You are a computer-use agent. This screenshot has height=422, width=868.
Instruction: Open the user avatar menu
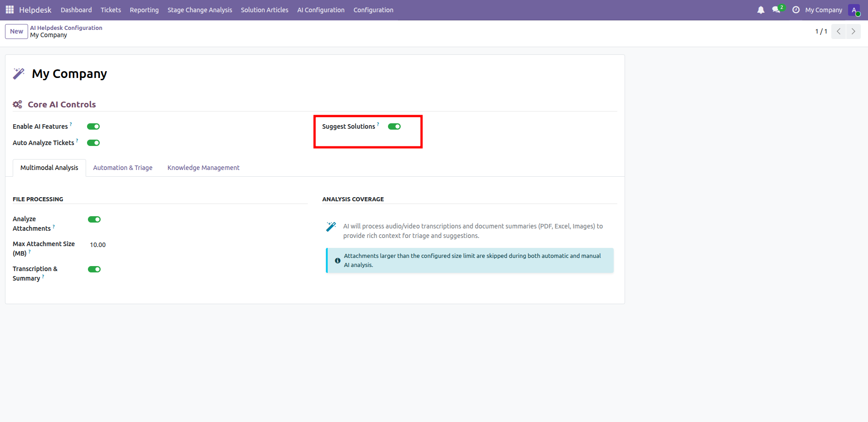854,10
